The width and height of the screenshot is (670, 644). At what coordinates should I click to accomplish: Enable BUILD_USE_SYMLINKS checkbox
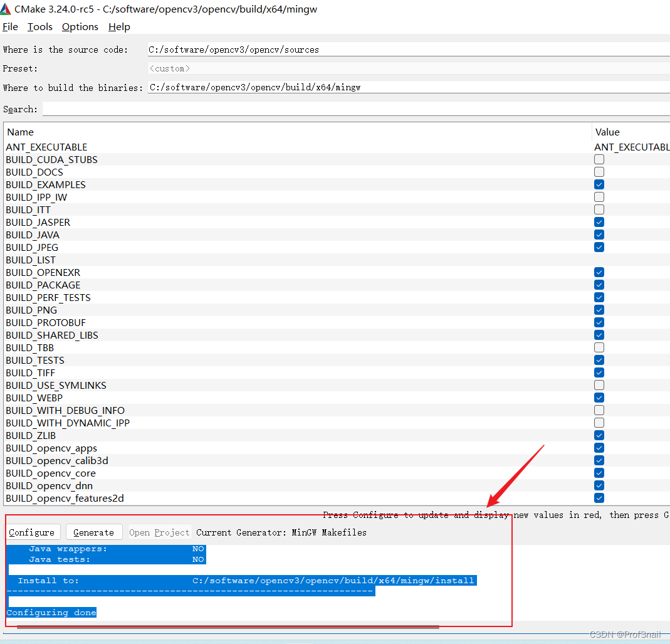coord(599,385)
